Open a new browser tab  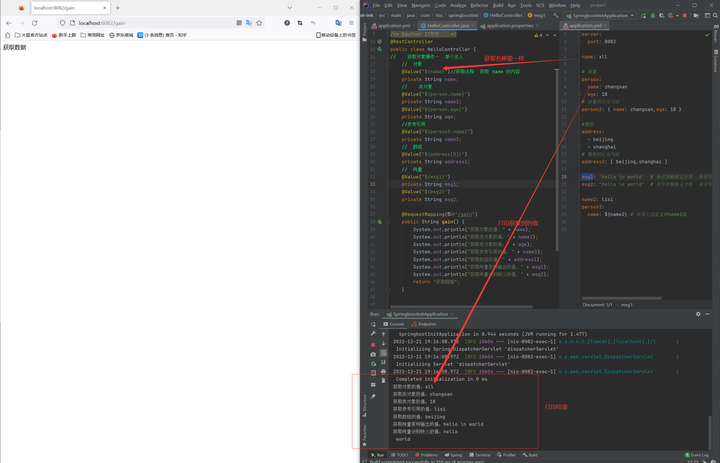117,8
